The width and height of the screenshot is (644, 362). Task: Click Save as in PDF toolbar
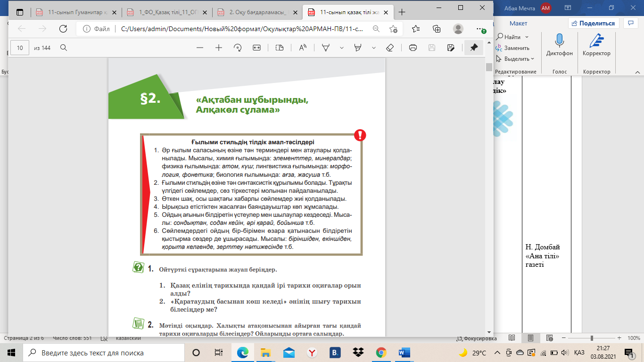pyautogui.click(x=451, y=48)
